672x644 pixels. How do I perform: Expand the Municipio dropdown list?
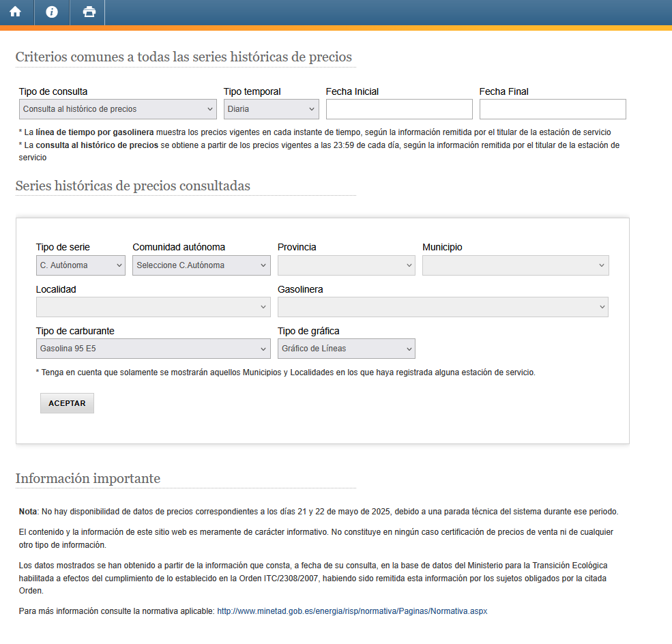click(515, 265)
